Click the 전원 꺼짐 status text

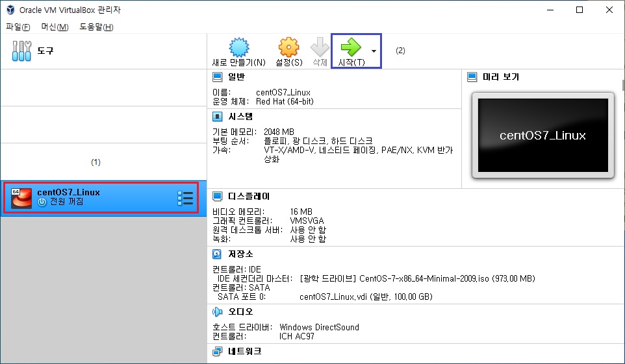coord(66,202)
